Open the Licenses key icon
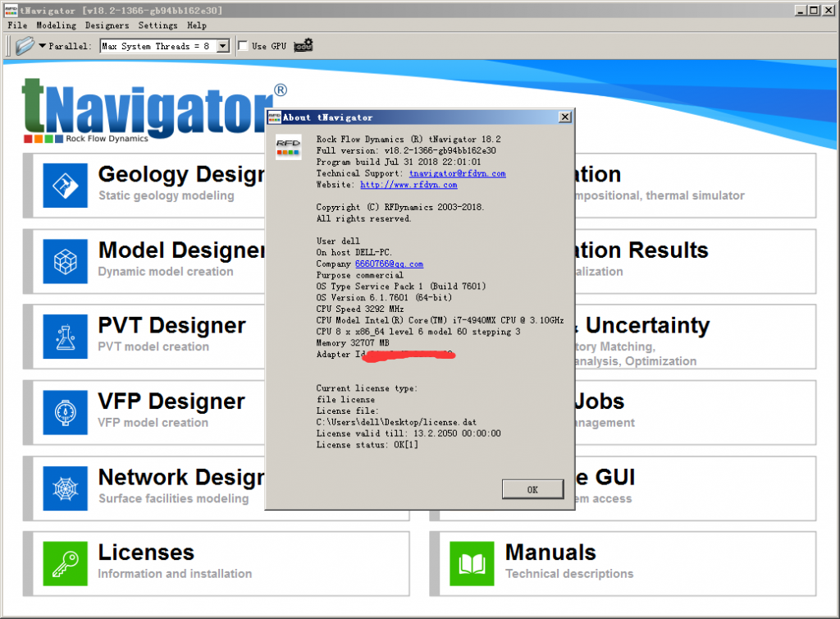 tap(66, 564)
